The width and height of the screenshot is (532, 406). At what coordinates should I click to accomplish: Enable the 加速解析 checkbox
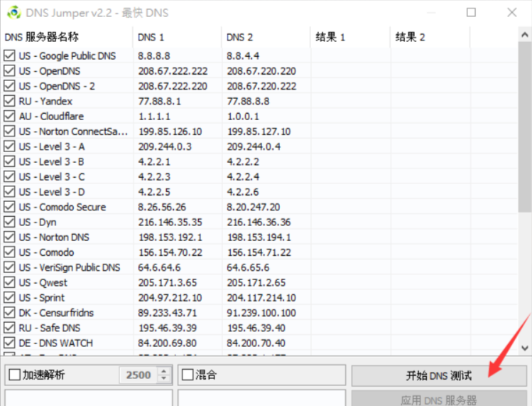point(15,375)
